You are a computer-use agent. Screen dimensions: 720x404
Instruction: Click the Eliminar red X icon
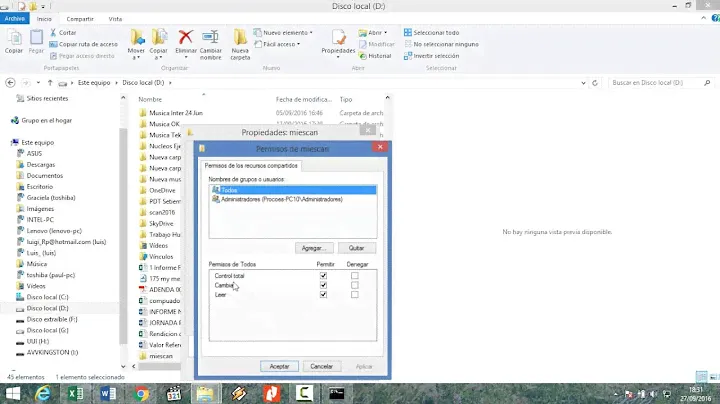pos(186,40)
